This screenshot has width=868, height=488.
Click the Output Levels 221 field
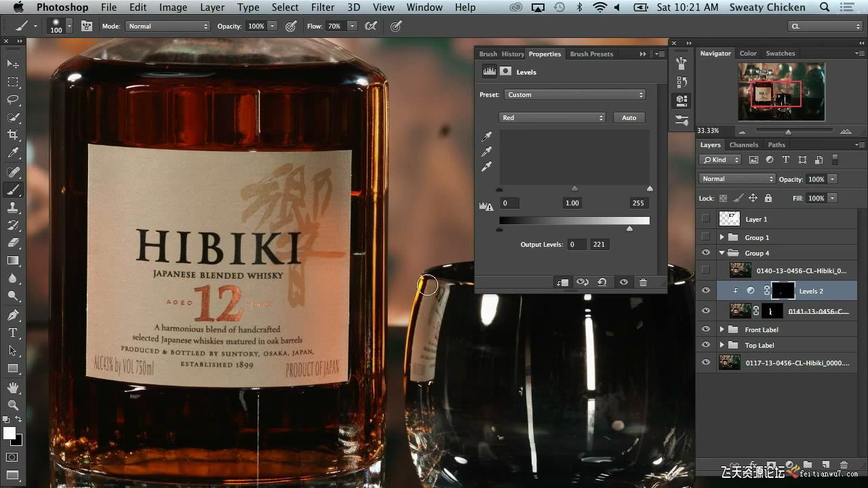(x=599, y=244)
